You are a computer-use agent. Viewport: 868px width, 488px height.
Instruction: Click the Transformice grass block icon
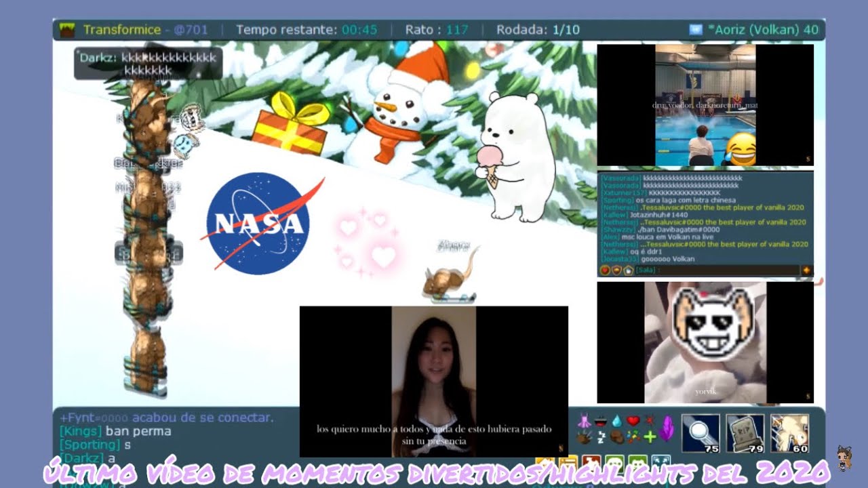point(67,30)
